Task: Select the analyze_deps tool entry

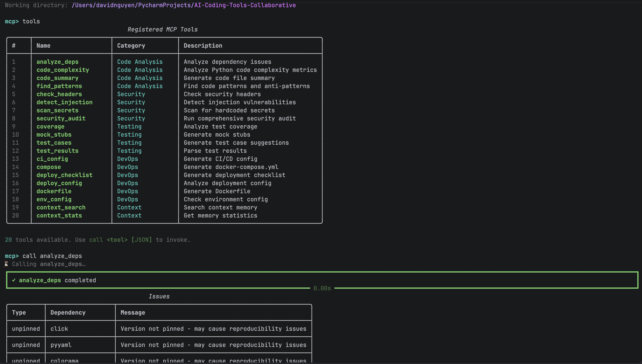Action: click(x=57, y=62)
